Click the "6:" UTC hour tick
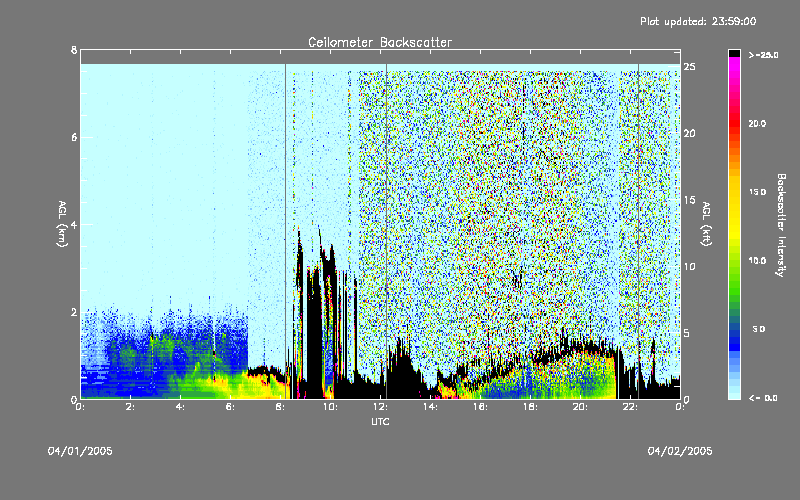Viewport: 800px width, 500px height. click(x=231, y=407)
